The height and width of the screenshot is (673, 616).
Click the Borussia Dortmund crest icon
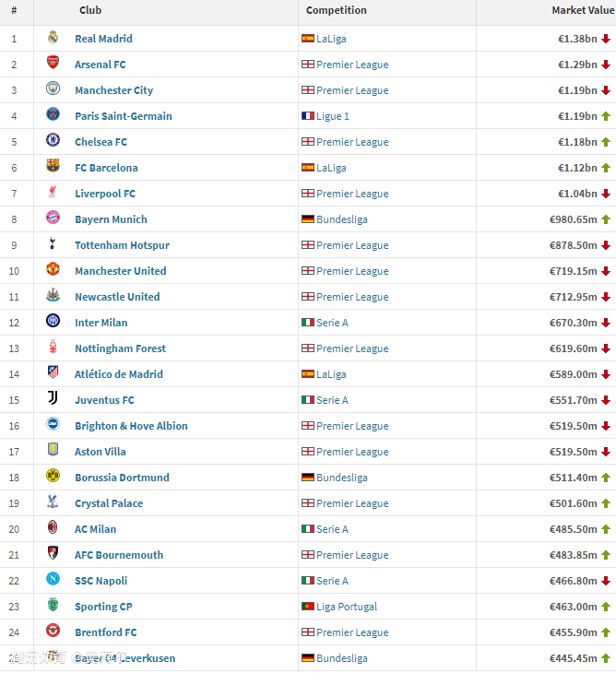tap(53, 477)
